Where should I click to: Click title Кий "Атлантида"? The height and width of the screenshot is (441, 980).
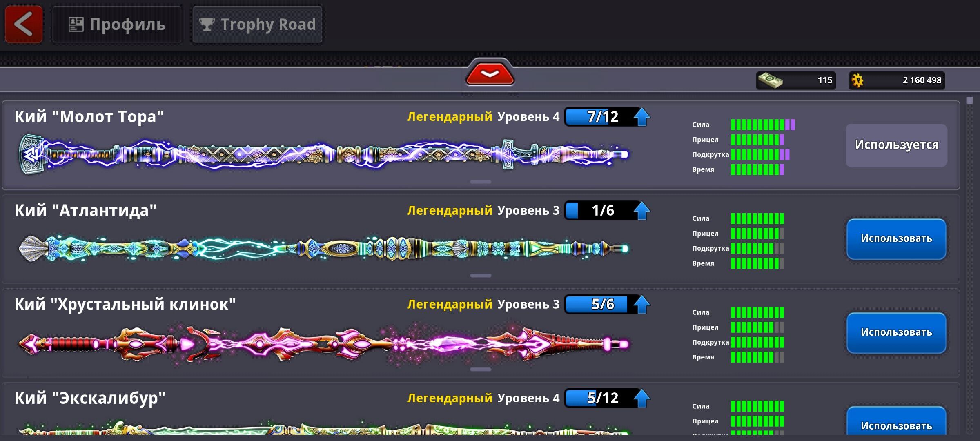coord(85,211)
